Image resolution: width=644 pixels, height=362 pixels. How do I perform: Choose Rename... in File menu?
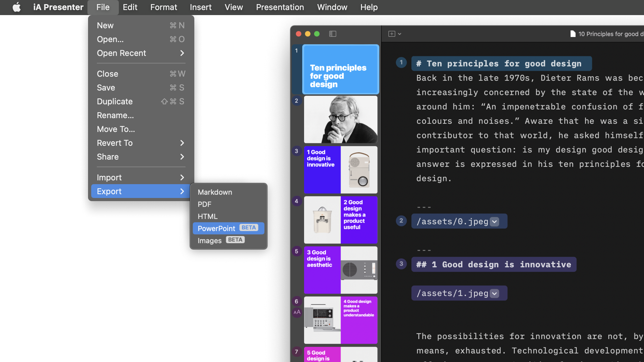141,115
